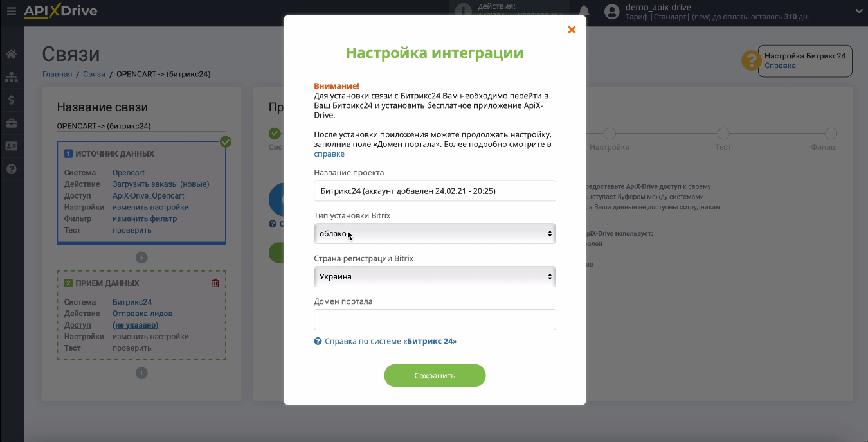Click the Тест step marker
Viewport: 868px width, 442px height.
[x=723, y=134]
